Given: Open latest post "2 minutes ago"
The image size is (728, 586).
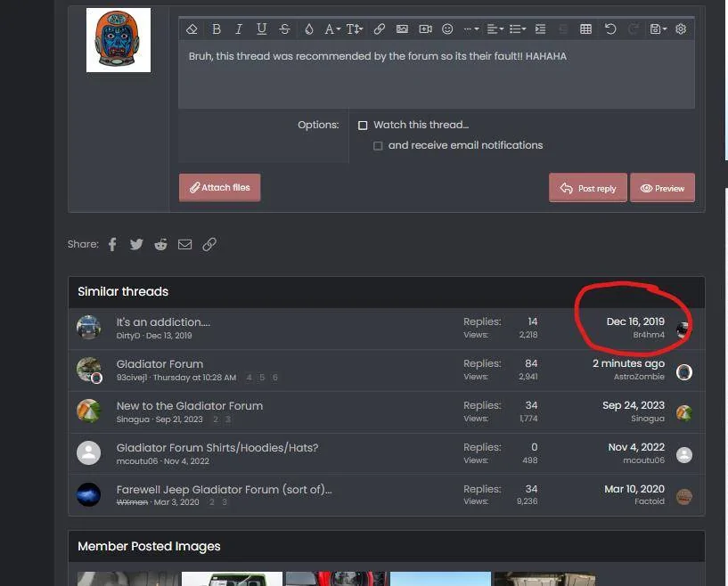Looking at the screenshot, I should pos(628,363).
